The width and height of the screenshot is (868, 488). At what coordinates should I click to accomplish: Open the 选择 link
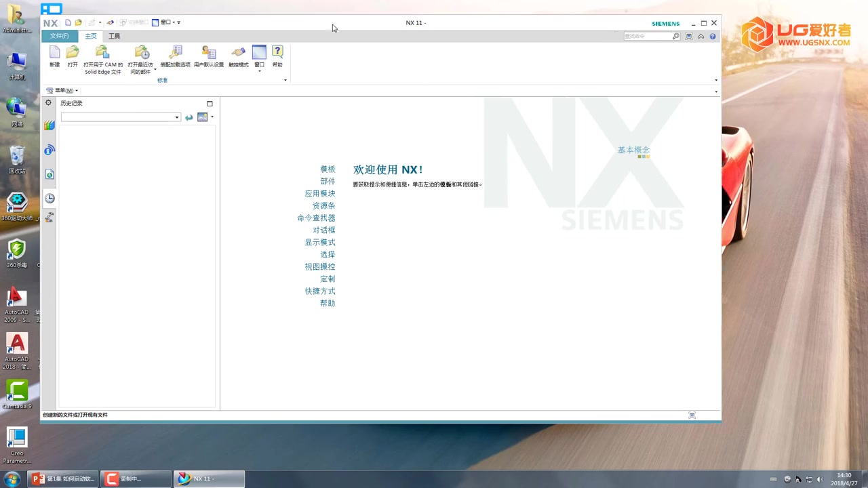point(328,255)
